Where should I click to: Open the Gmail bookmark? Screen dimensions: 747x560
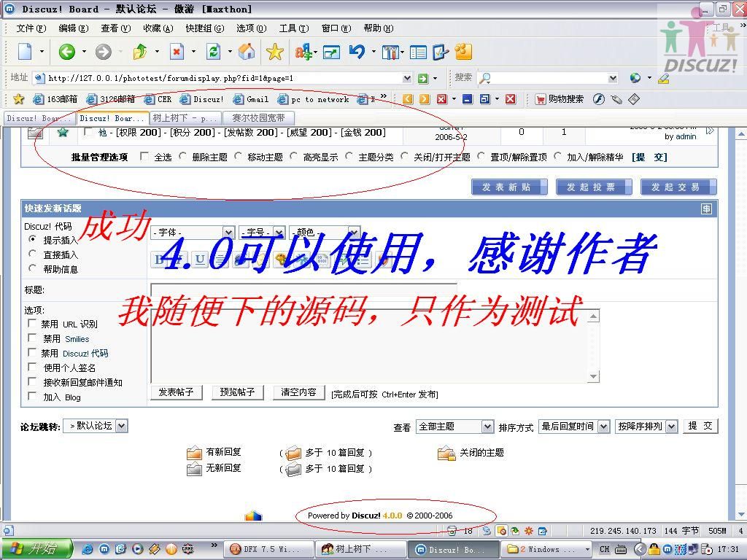coord(251,99)
